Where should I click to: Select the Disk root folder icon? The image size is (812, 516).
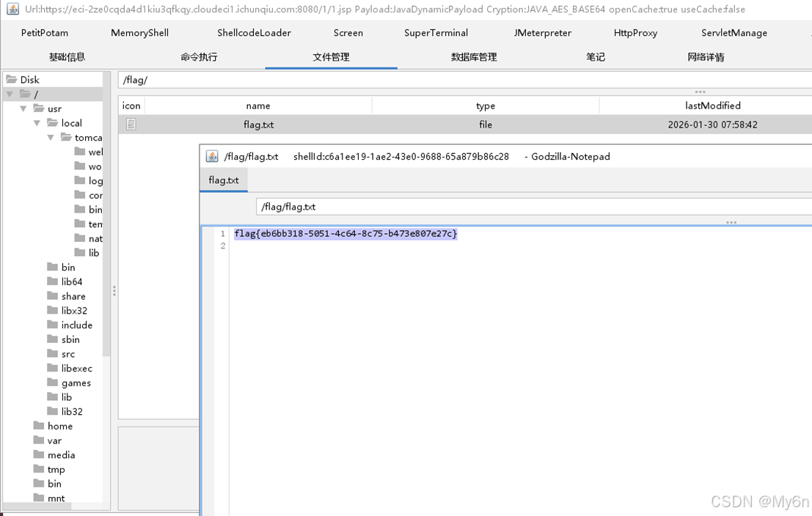point(12,79)
